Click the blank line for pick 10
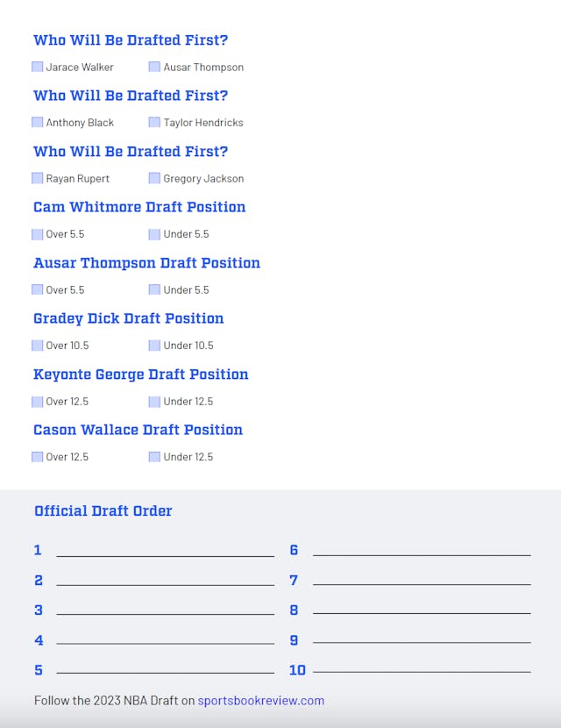 click(422, 670)
